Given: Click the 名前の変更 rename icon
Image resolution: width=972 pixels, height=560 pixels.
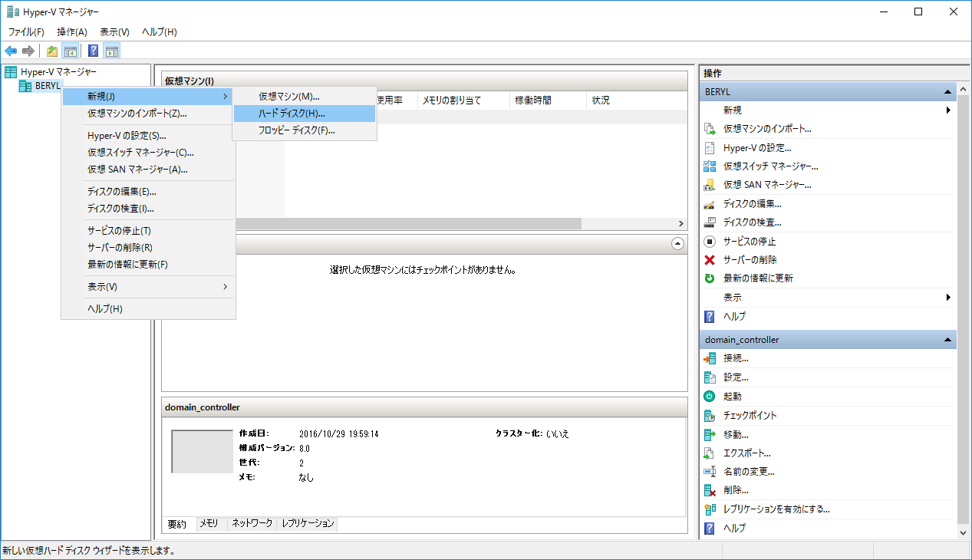Looking at the screenshot, I should coord(710,472).
